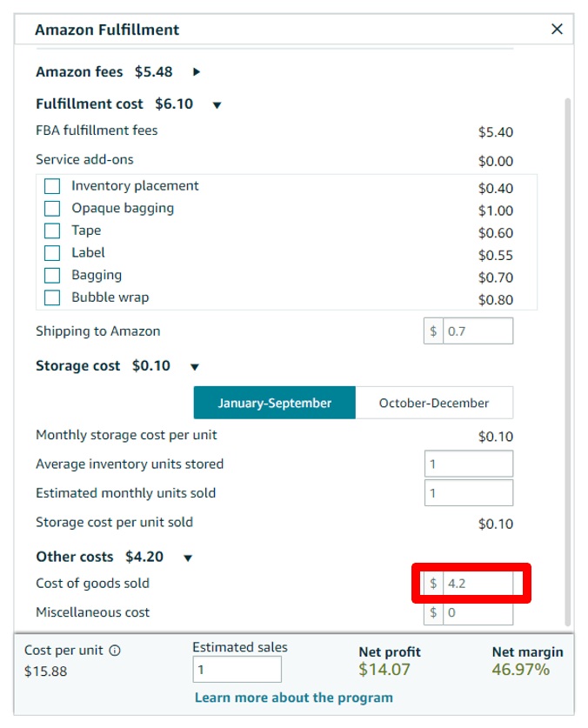Enable the Inventory placement add-on

[53, 186]
